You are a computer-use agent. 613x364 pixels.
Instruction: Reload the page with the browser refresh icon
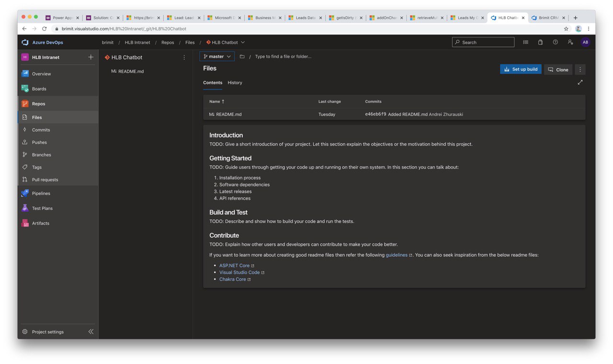point(45,29)
